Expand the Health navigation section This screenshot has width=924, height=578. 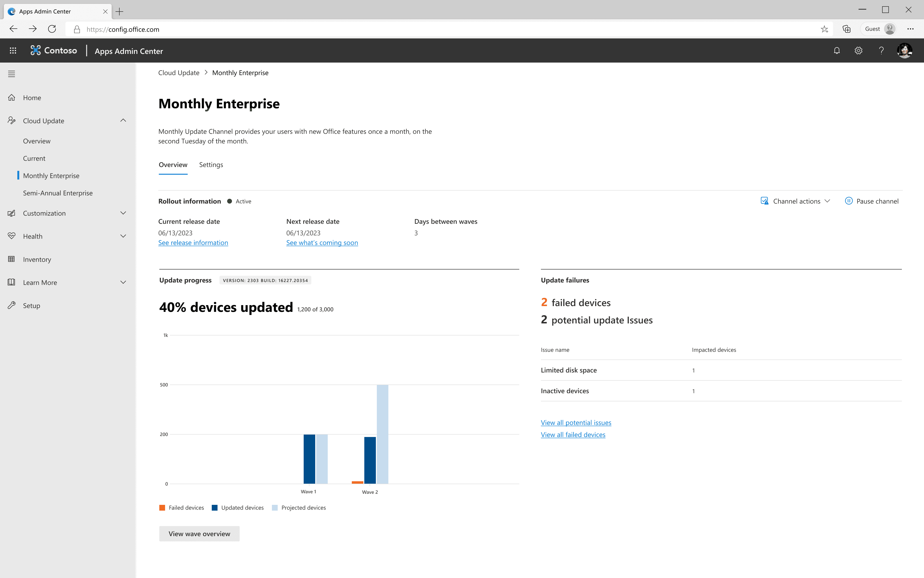click(x=123, y=236)
